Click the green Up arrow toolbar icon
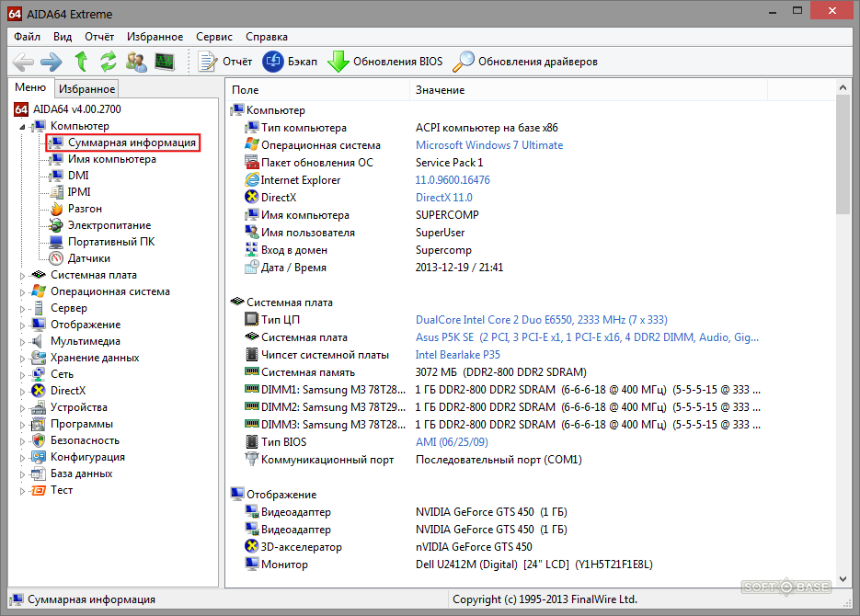The height and width of the screenshot is (616, 860). (81, 62)
